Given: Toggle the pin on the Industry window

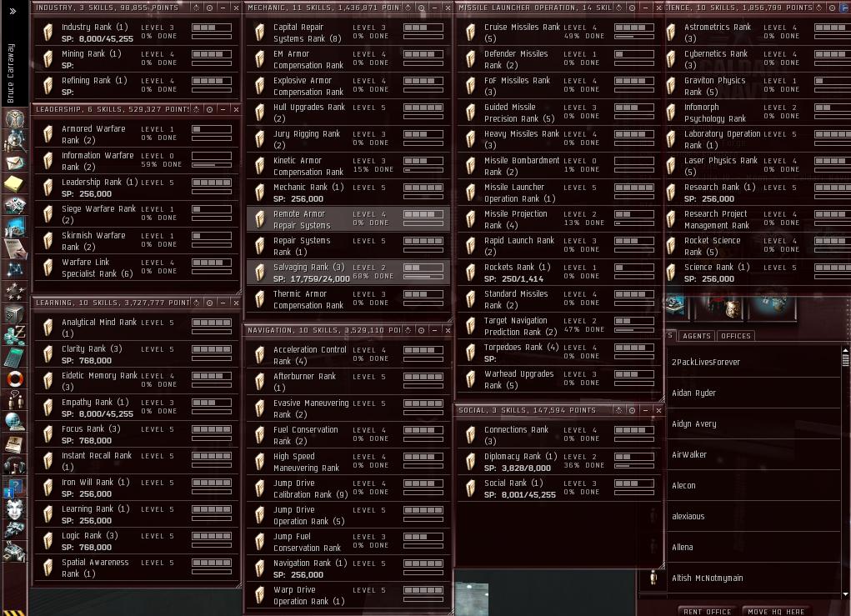Looking at the screenshot, I should click(197, 8).
